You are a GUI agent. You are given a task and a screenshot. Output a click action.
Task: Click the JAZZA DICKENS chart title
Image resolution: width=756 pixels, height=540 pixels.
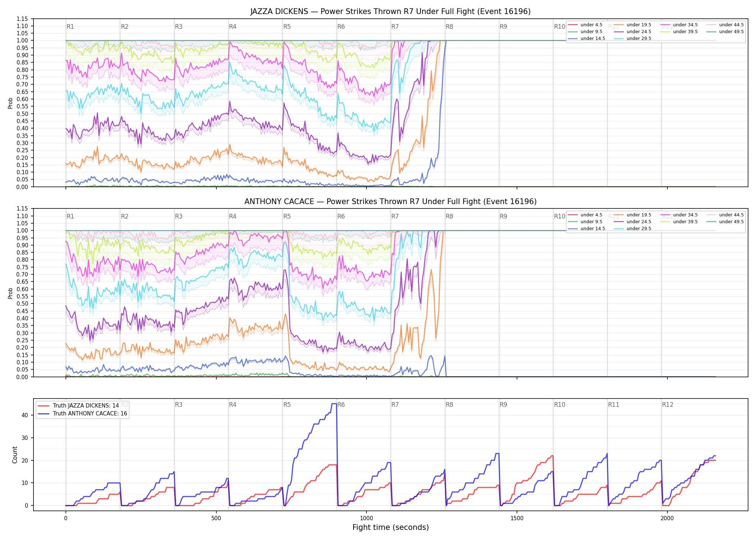coord(391,12)
